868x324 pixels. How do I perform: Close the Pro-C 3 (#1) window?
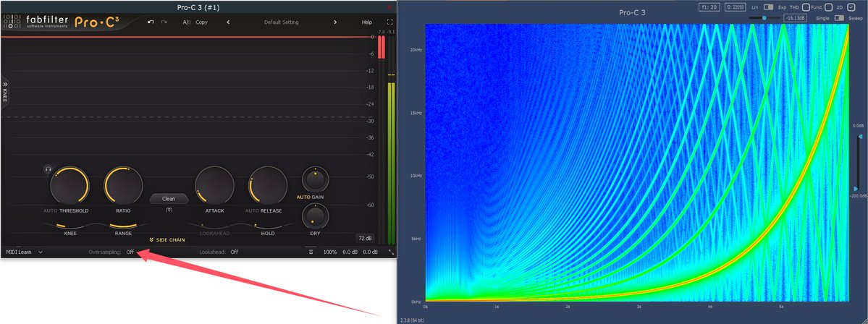point(389,7)
